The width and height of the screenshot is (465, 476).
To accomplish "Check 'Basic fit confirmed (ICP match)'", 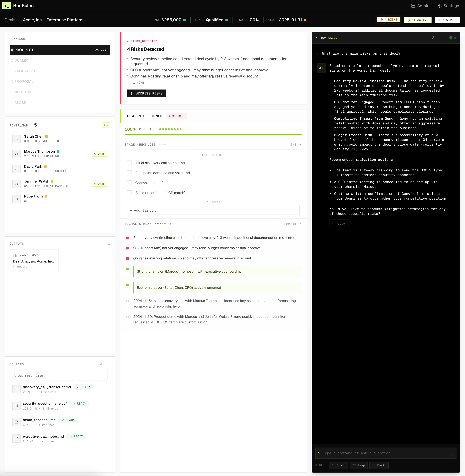I will (x=129, y=193).
